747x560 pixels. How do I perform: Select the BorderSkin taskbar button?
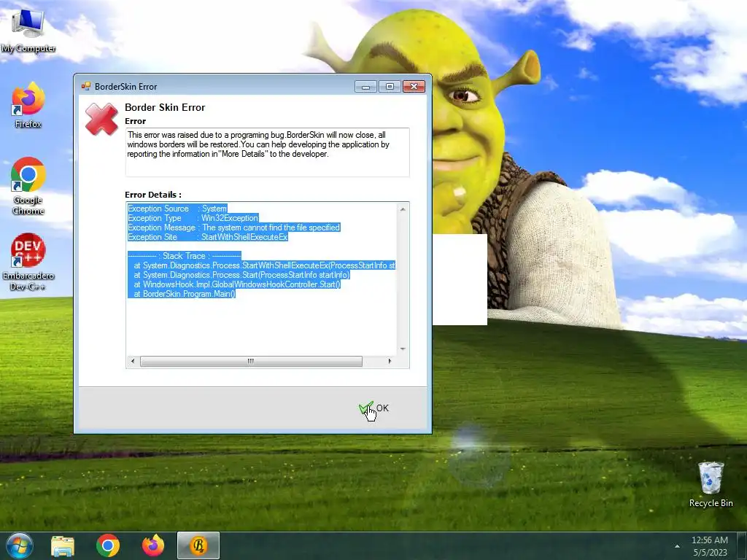(x=198, y=545)
